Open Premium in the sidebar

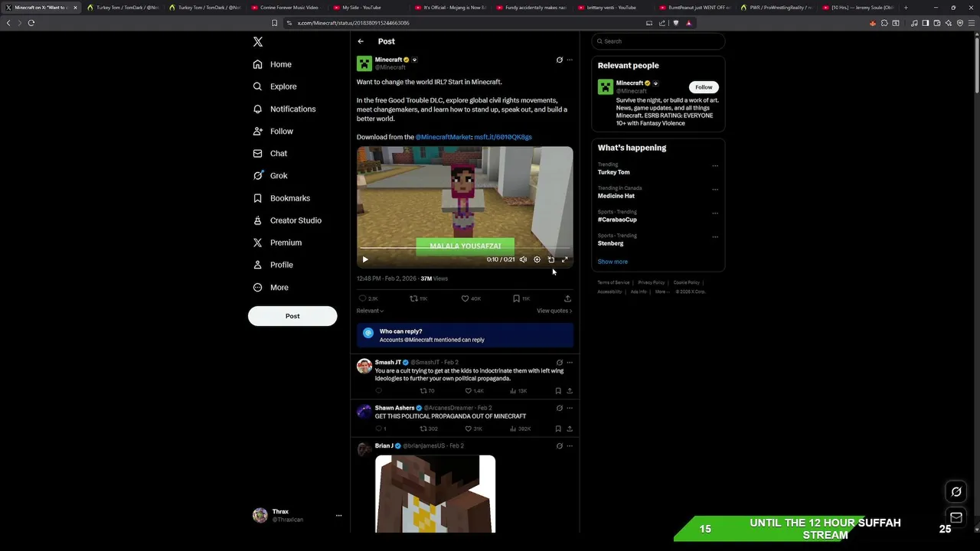(277, 243)
